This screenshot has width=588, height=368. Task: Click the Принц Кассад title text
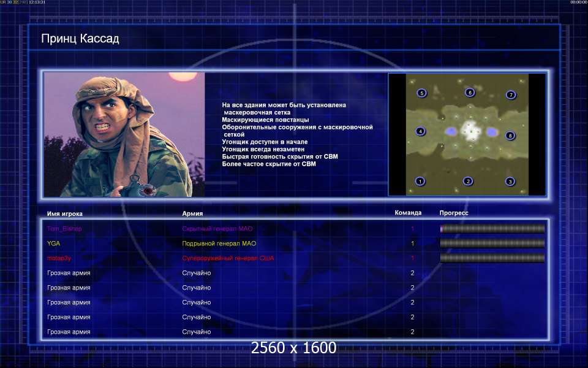(x=80, y=39)
